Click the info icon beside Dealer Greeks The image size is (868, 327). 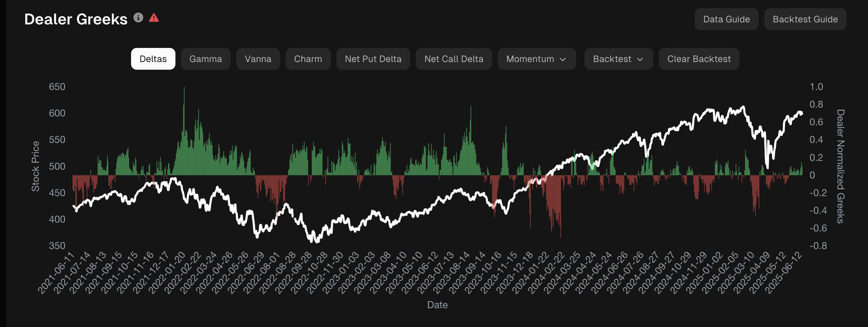[x=138, y=18]
